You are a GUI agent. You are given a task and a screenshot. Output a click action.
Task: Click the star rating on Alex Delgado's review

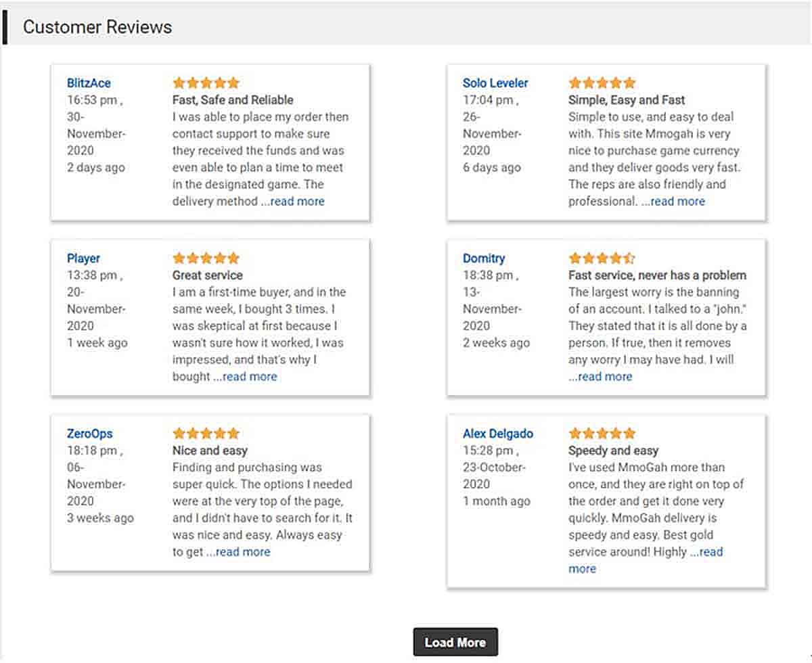(602, 434)
